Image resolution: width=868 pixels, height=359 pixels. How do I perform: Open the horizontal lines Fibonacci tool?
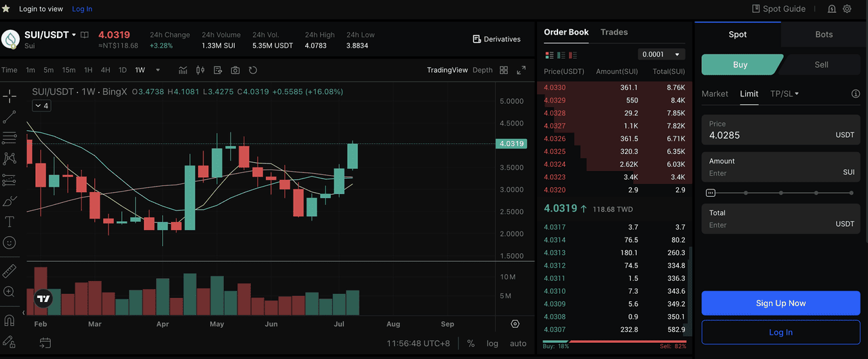coord(9,138)
